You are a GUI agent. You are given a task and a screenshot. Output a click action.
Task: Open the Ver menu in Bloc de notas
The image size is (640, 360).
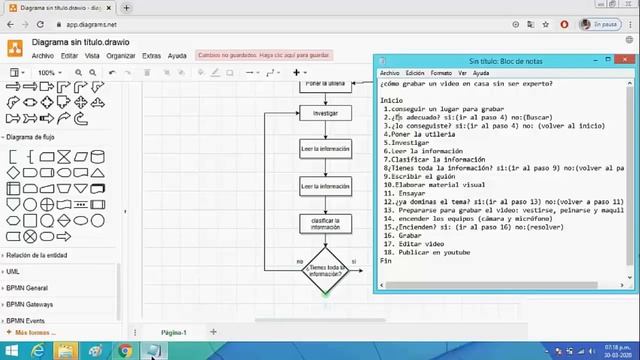pos(462,73)
